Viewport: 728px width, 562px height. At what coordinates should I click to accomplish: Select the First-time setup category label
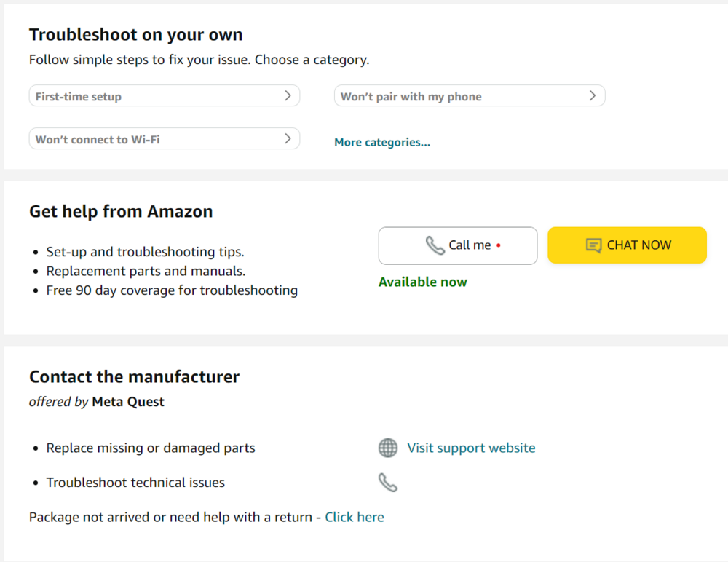point(79,97)
